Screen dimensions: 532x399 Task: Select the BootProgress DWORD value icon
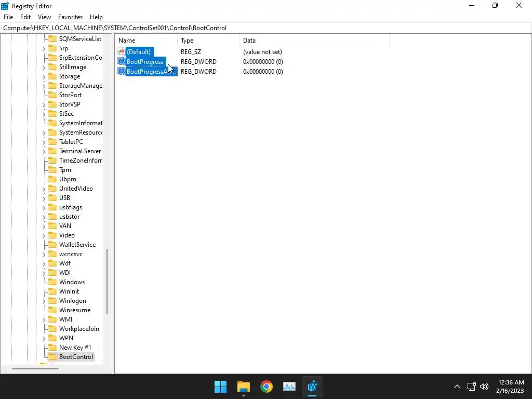(x=122, y=61)
